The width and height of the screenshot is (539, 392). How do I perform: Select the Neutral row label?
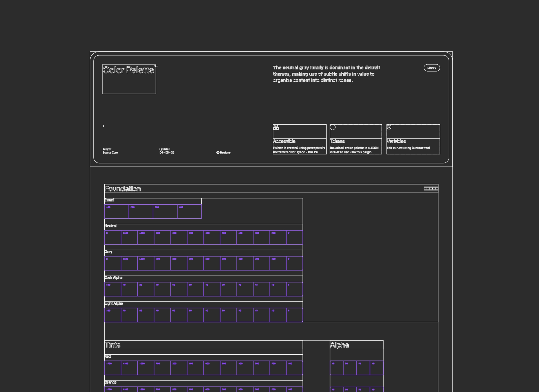pos(110,226)
